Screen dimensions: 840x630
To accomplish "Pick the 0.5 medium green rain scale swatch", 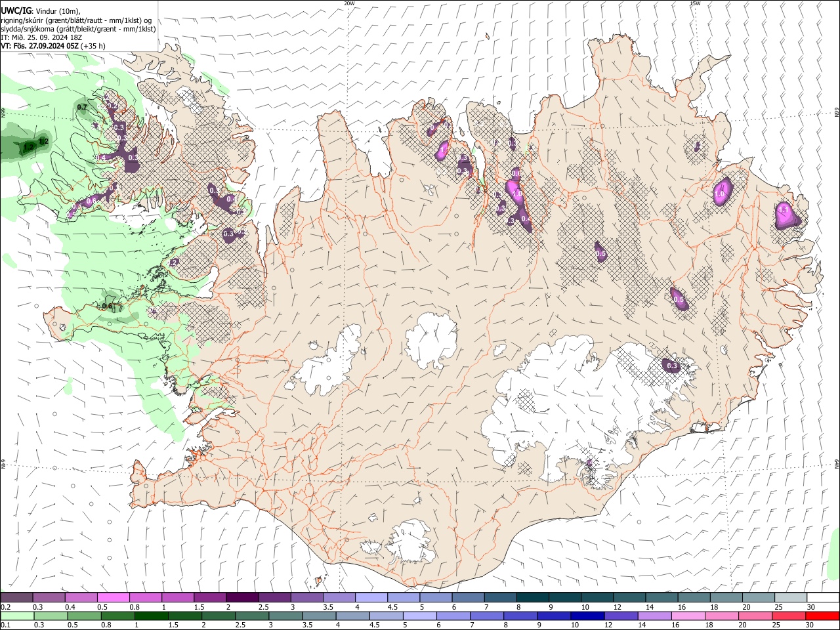I will click(84, 616).
